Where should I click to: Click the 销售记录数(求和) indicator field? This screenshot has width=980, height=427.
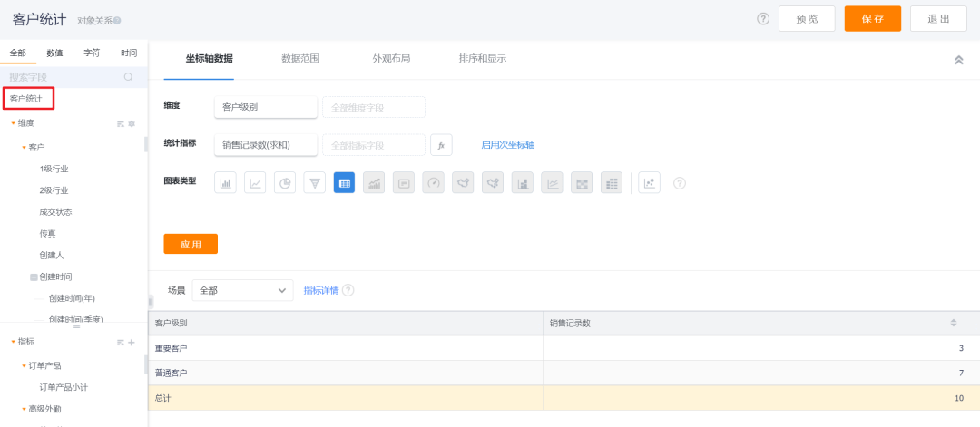(266, 145)
